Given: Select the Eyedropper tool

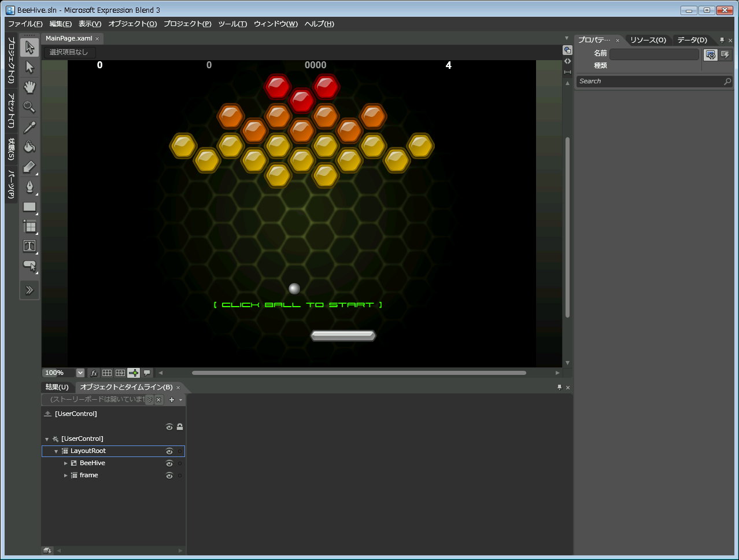Looking at the screenshot, I should point(29,127).
